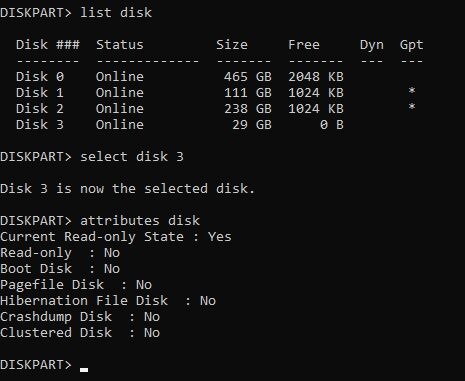This screenshot has width=465, height=381.
Task: Click the 'Size' column header
Action: (x=232, y=45)
